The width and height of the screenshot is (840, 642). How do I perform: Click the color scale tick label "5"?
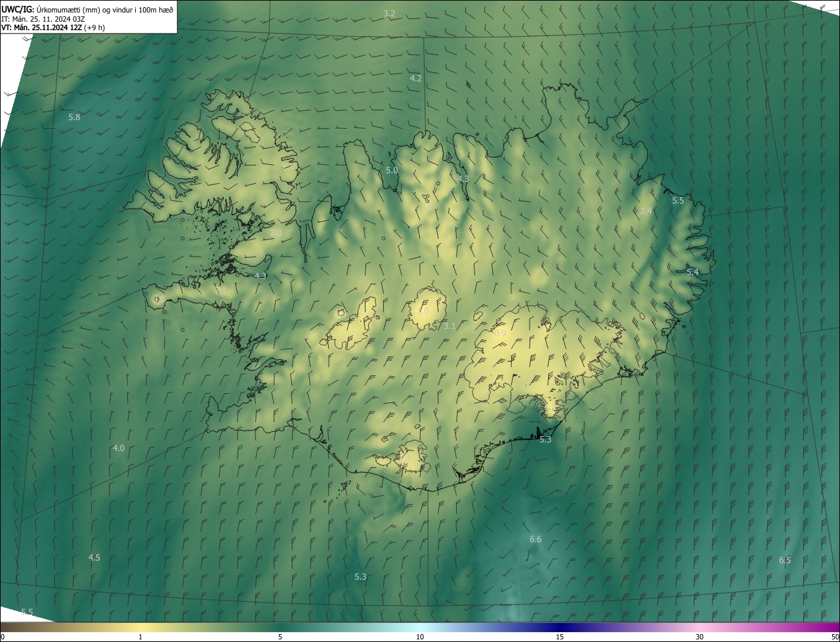point(280,637)
